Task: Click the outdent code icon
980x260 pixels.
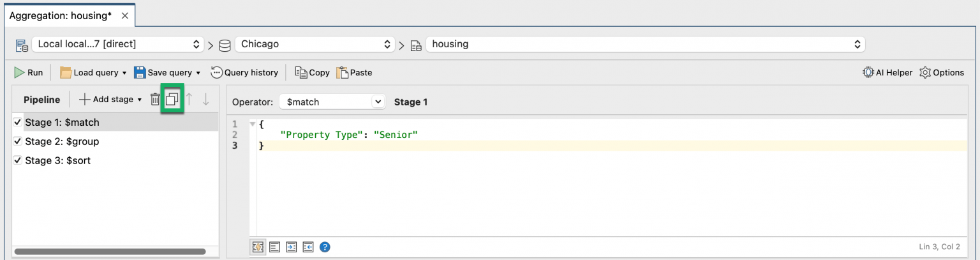Action: (x=308, y=247)
